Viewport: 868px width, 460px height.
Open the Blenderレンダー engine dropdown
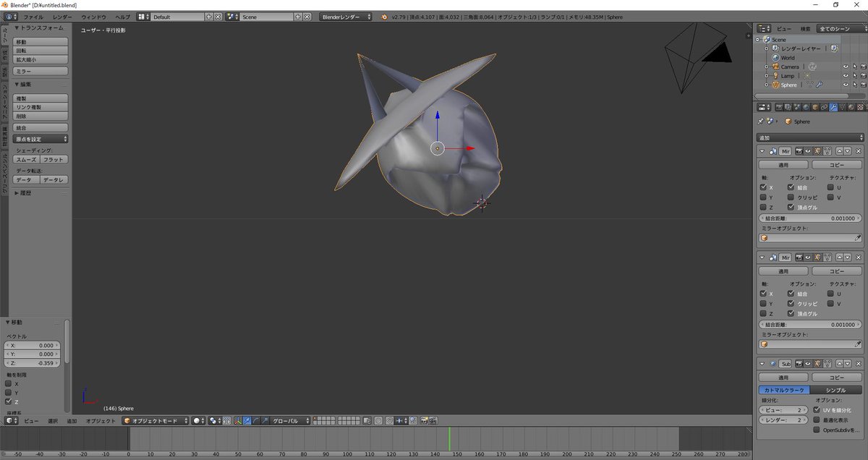tap(346, 16)
